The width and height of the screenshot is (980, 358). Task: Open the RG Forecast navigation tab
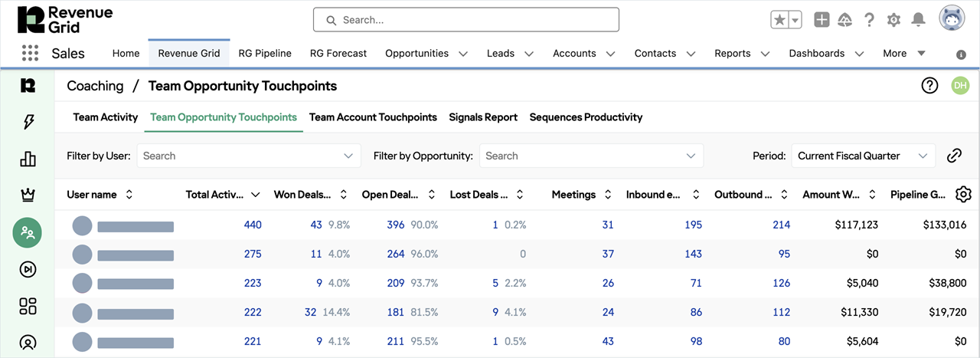pos(338,54)
